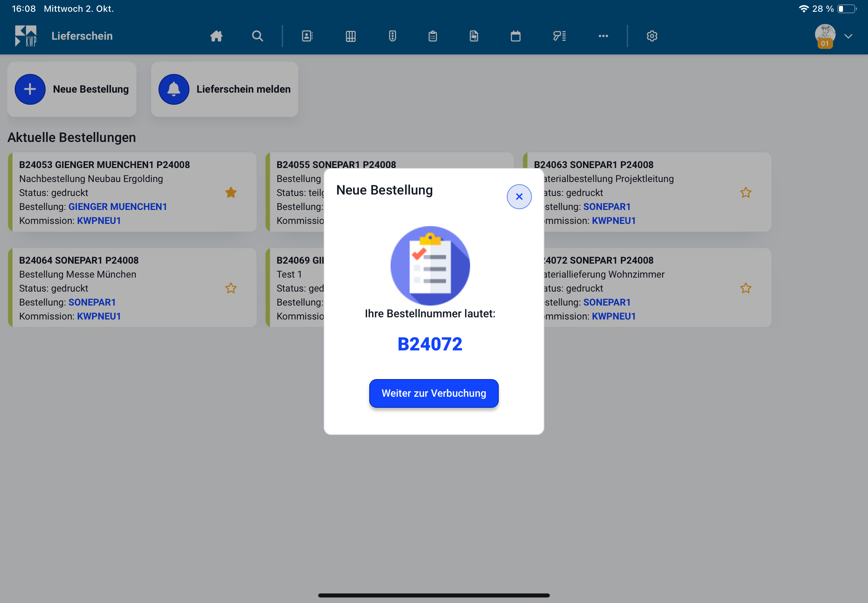
Task: Open the hairdryer list icon in navbar
Action: click(x=559, y=36)
